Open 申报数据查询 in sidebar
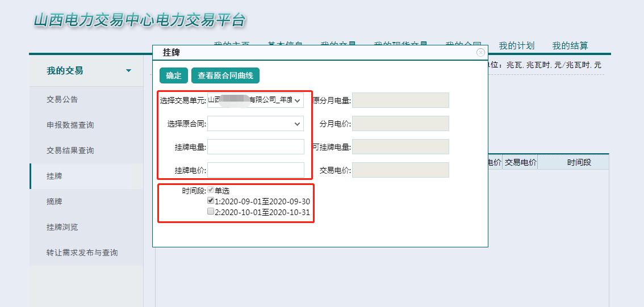This screenshot has height=307, width=644. [70, 125]
